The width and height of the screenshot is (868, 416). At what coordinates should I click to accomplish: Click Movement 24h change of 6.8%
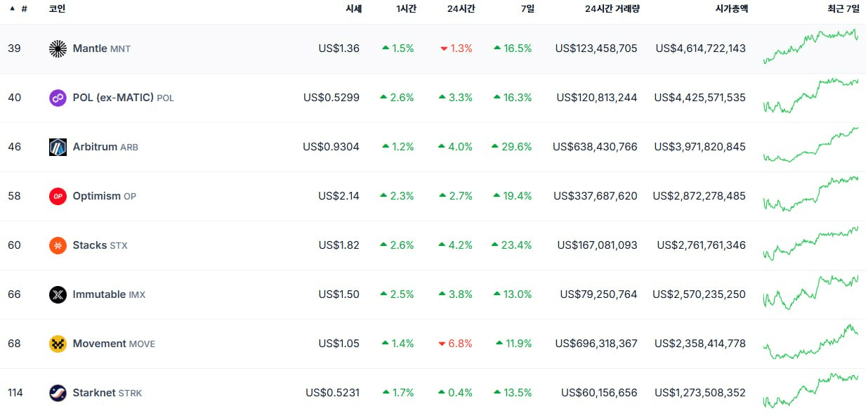[x=455, y=344]
